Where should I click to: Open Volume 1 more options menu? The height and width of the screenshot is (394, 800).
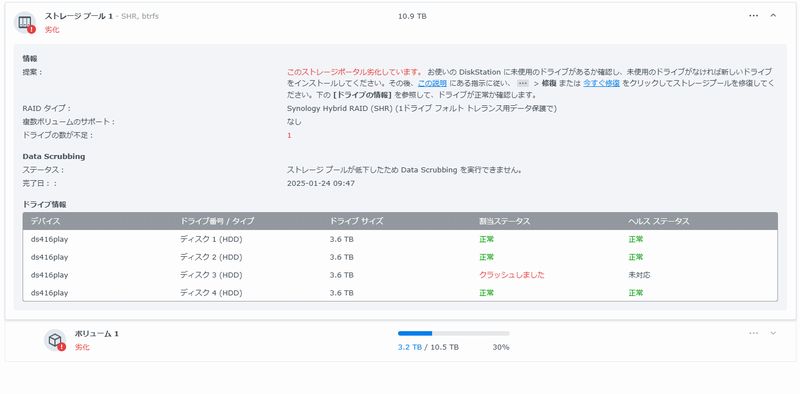(753, 333)
